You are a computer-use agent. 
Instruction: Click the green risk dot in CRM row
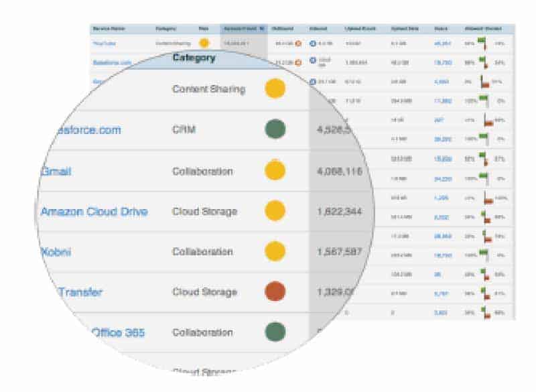coord(275,129)
